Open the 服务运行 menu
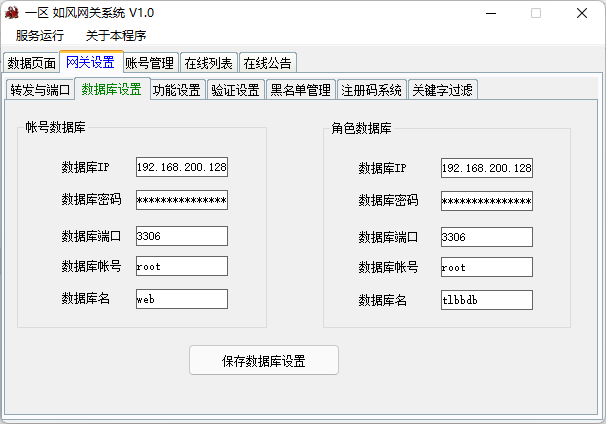The image size is (606, 424). 40,36
